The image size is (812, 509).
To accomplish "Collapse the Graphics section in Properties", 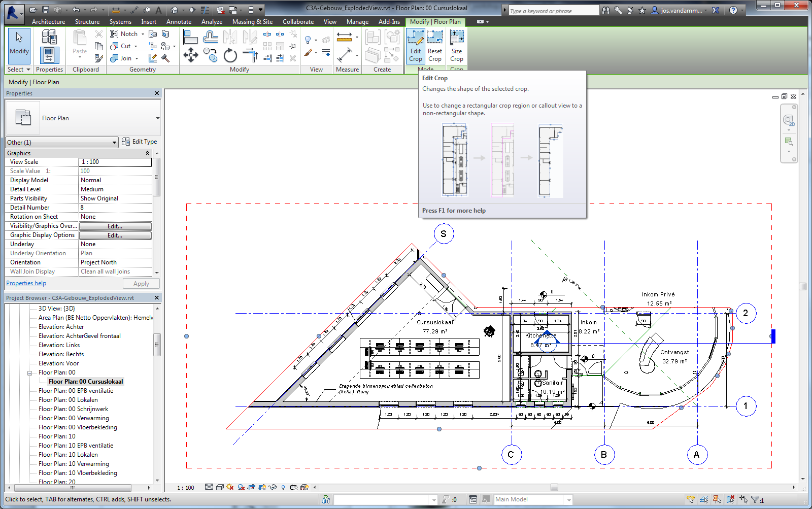I will (148, 153).
